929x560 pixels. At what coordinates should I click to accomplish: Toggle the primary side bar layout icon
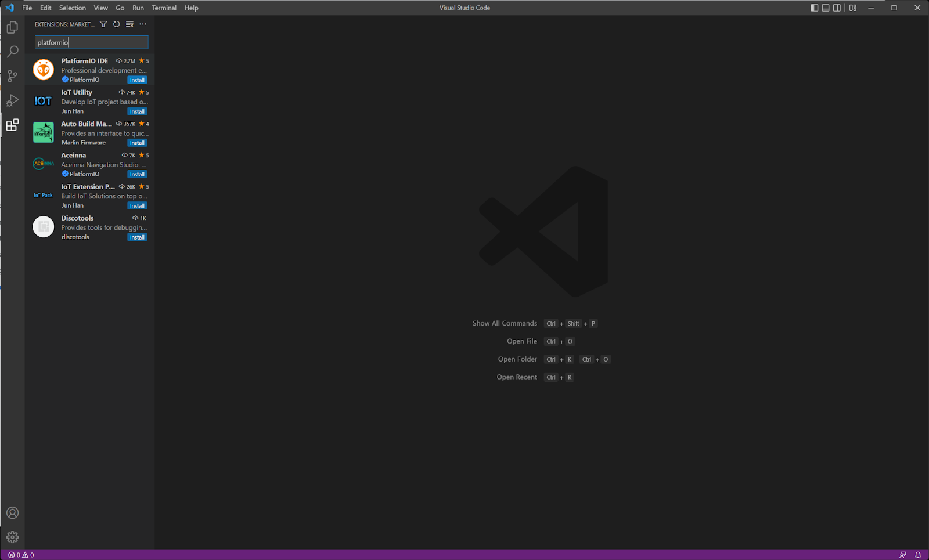click(815, 8)
